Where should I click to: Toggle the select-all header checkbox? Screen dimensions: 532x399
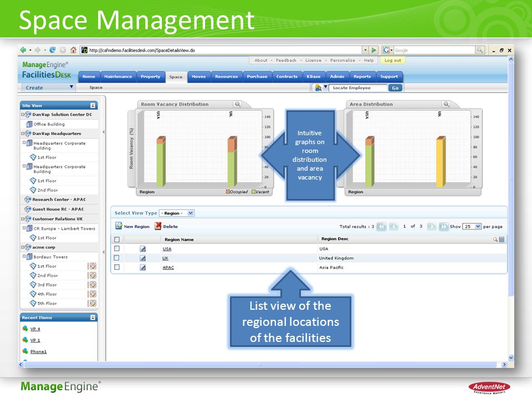117,239
